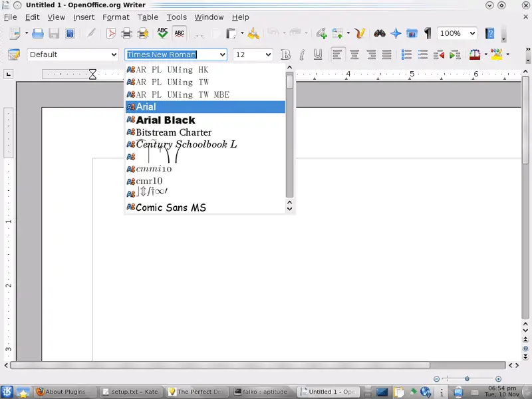Click inside the Font Name input field

(172, 55)
